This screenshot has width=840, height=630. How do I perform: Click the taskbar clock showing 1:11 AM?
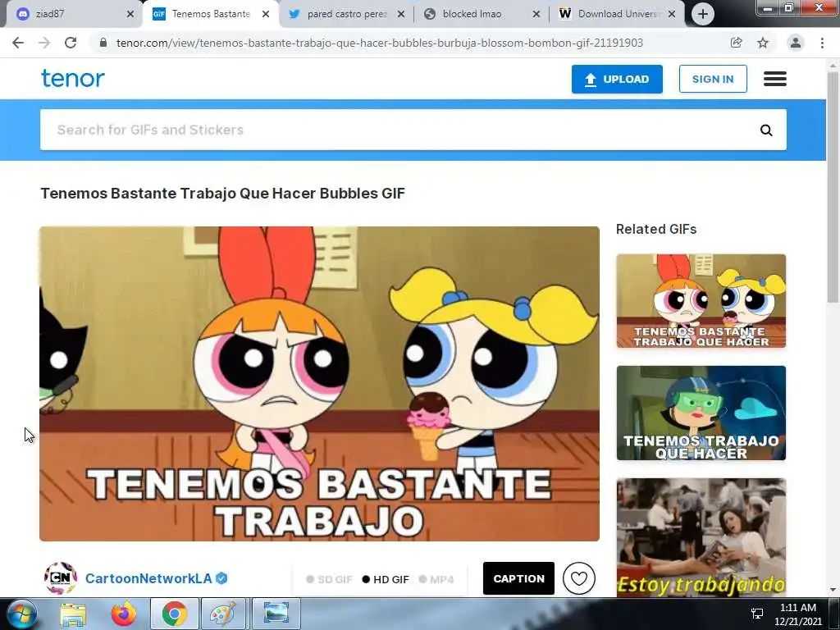tap(797, 614)
